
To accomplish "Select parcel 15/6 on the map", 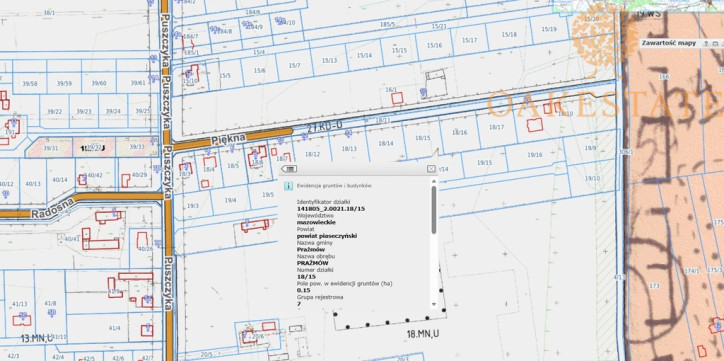I will (x=260, y=71).
